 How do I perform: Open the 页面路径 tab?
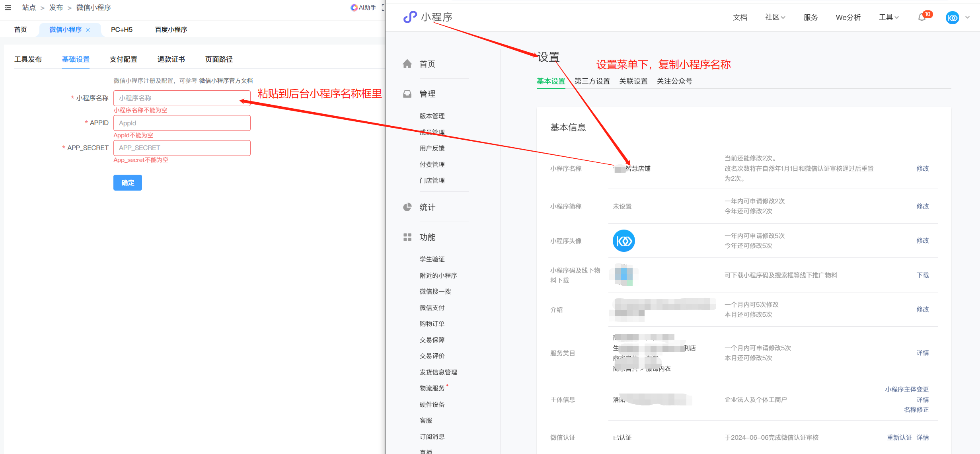[219, 59]
